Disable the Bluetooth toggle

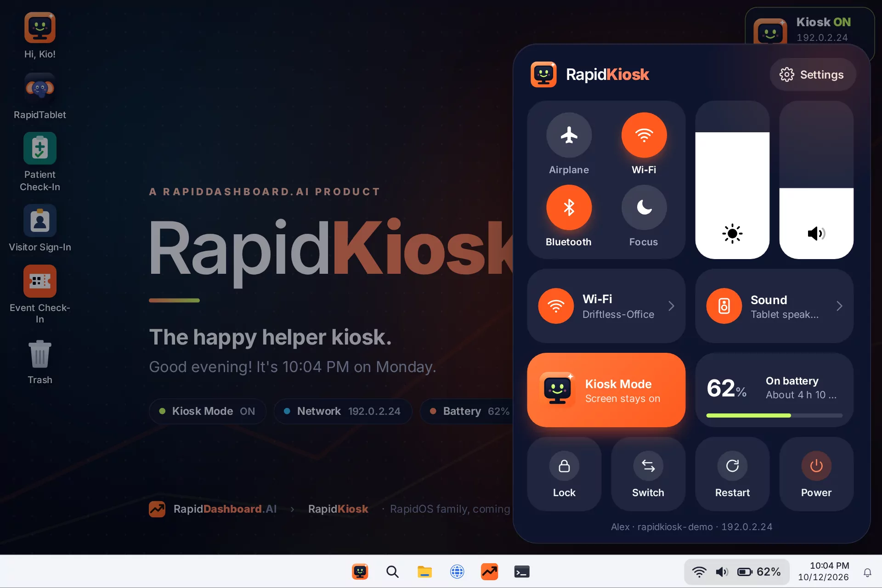(569, 207)
